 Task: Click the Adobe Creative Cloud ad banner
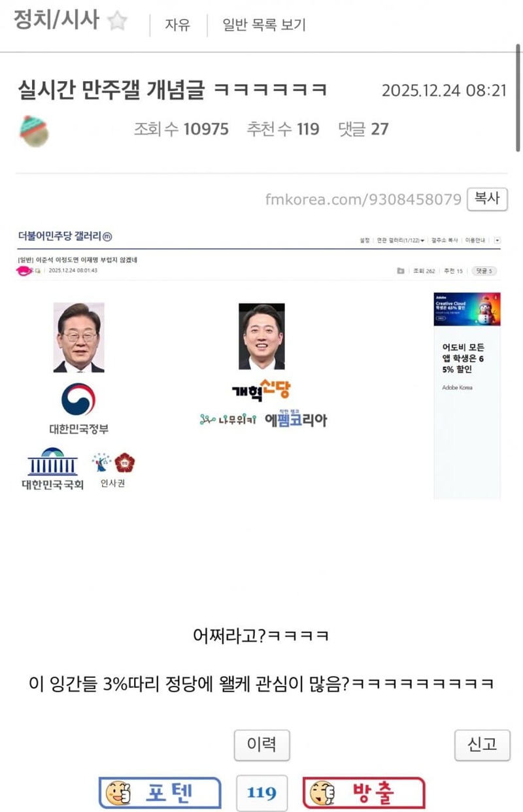[467, 309]
